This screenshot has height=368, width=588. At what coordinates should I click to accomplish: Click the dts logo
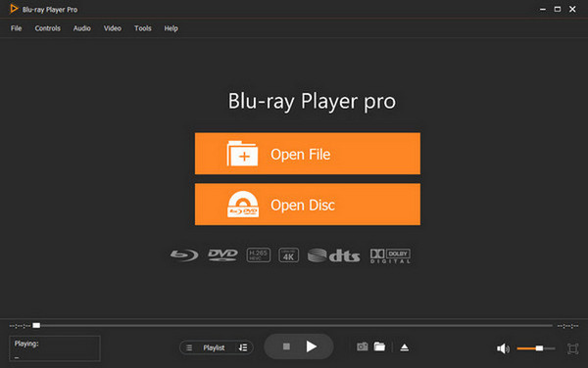tap(333, 255)
